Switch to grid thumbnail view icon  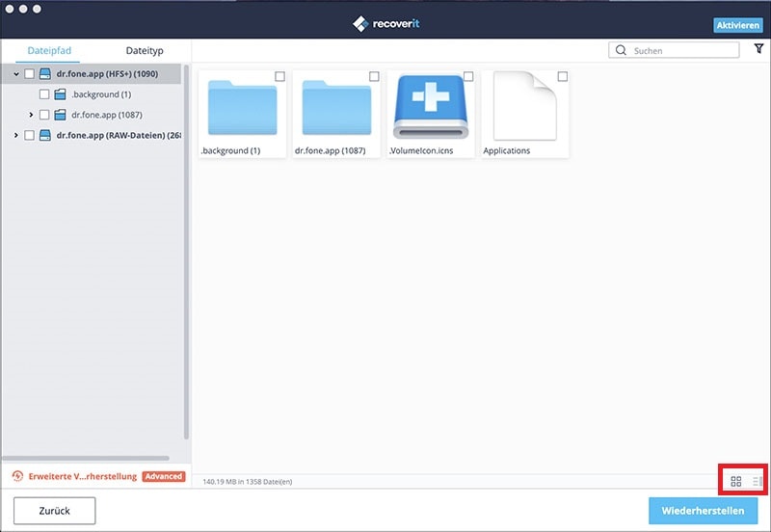tap(736, 481)
